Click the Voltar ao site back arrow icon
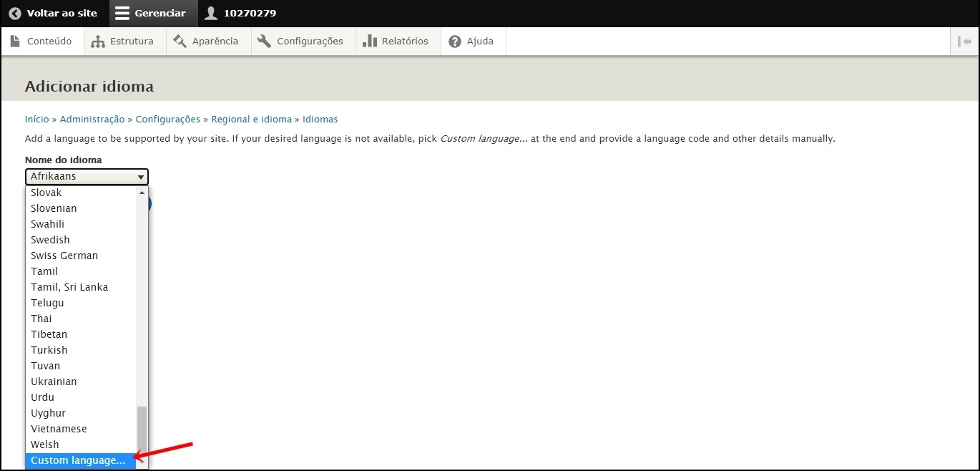 15,14
